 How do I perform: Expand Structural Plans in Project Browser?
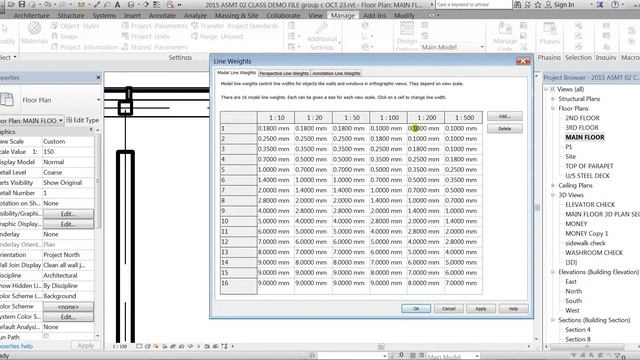(553, 99)
